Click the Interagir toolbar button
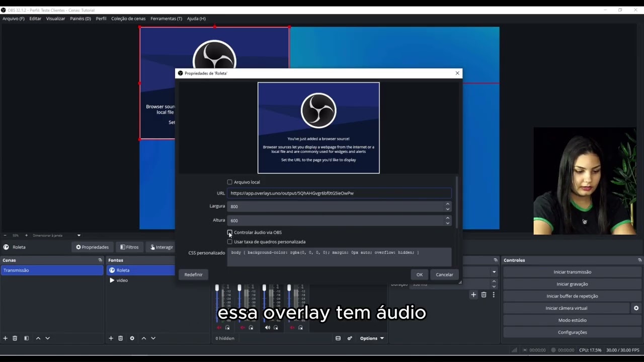The image size is (644, 362). [x=161, y=247]
